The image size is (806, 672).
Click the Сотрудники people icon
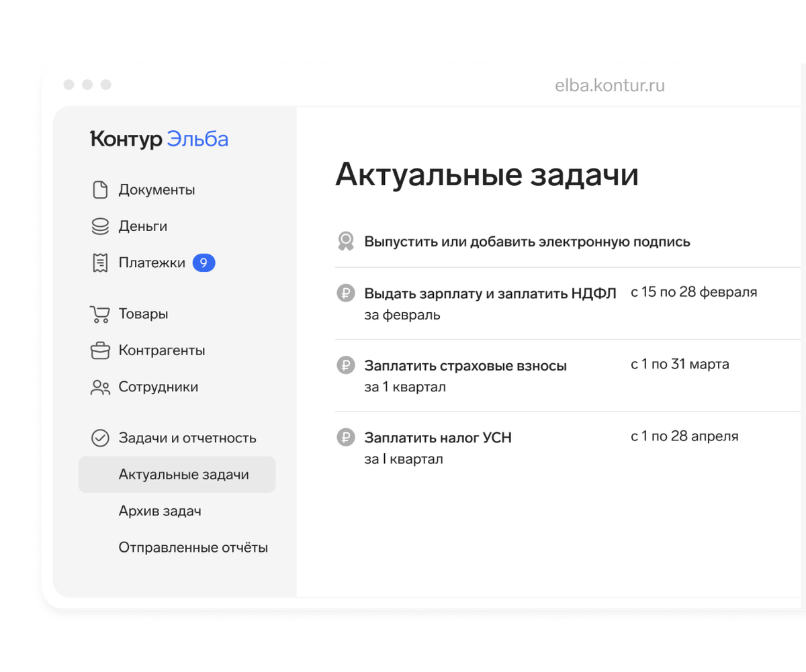(99, 387)
